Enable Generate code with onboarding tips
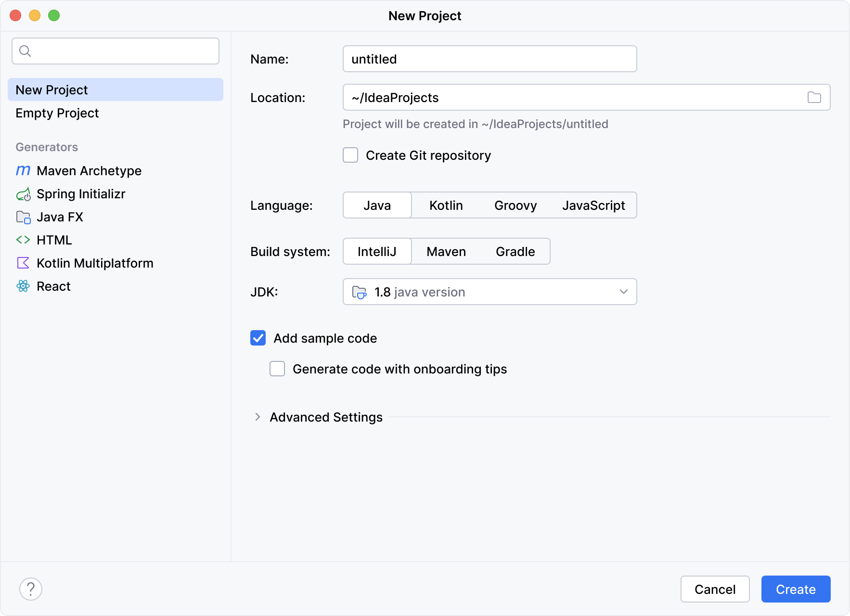Viewport: 850px width, 616px height. coord(277,369)
